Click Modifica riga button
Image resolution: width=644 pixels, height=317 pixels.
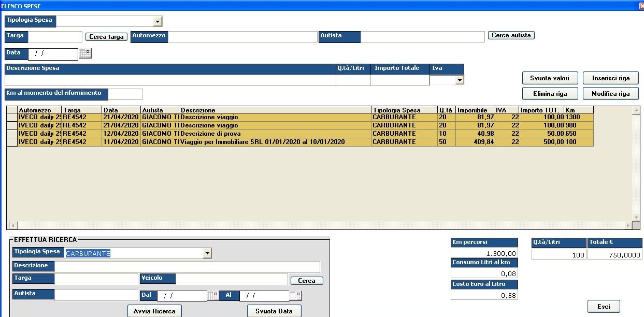coord(611,94)
